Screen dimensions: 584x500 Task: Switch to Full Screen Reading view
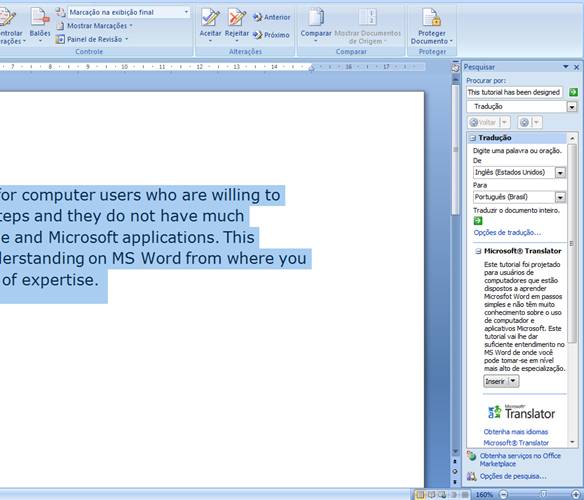431,495
